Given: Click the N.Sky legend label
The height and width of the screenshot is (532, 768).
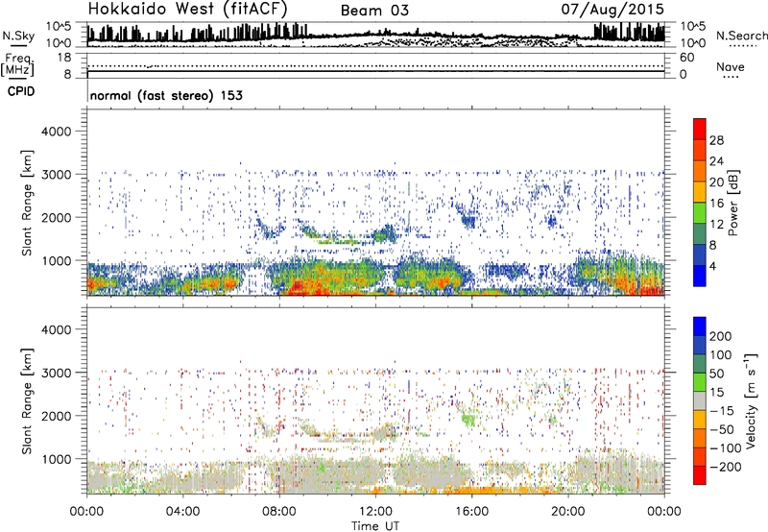Looking at the screenshot, I should (18, 36).
